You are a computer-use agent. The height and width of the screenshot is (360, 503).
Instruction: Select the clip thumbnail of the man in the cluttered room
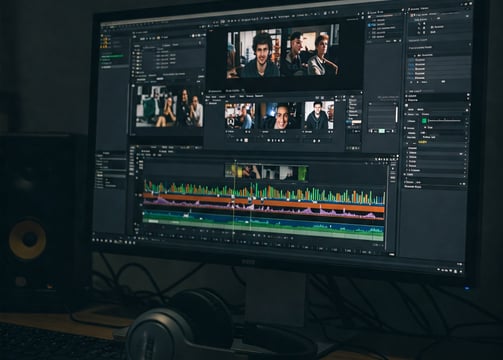coord(240,116)
